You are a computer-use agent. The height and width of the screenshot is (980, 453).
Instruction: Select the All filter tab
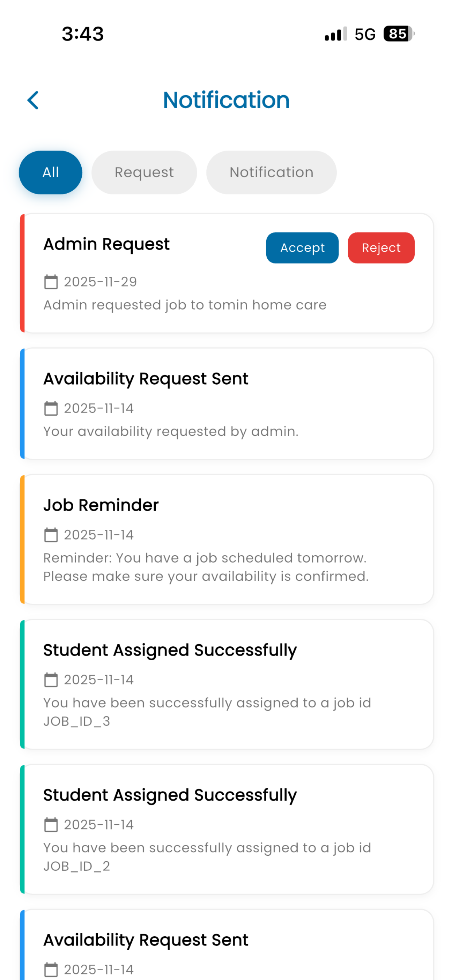click(51, 173)
